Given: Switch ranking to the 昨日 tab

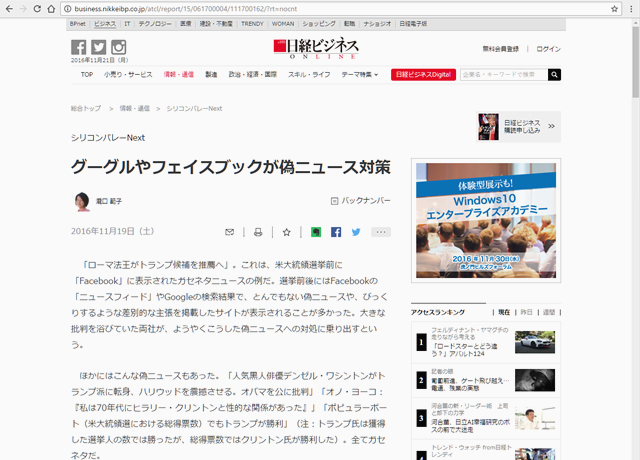Looking at the screenshot, I should click(x=526, y=312).
